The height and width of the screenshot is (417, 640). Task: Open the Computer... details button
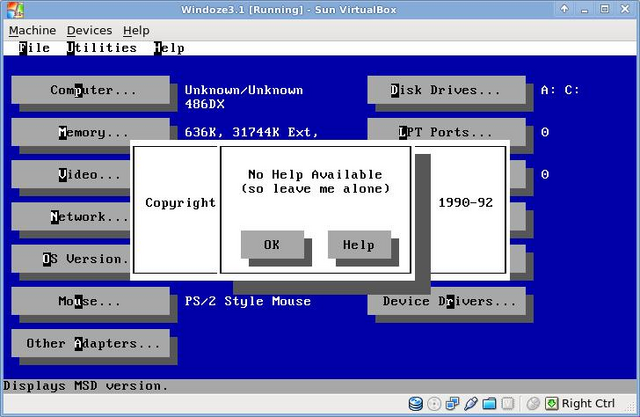tap(91, 90)
